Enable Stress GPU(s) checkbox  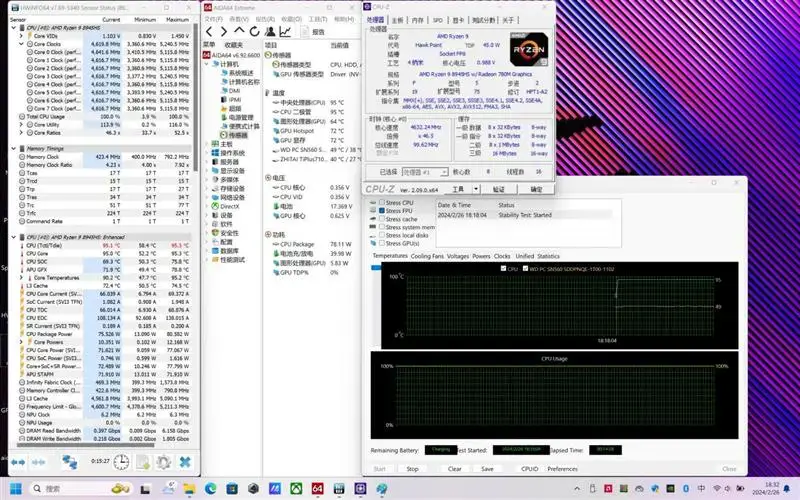[x=382, y=243]
